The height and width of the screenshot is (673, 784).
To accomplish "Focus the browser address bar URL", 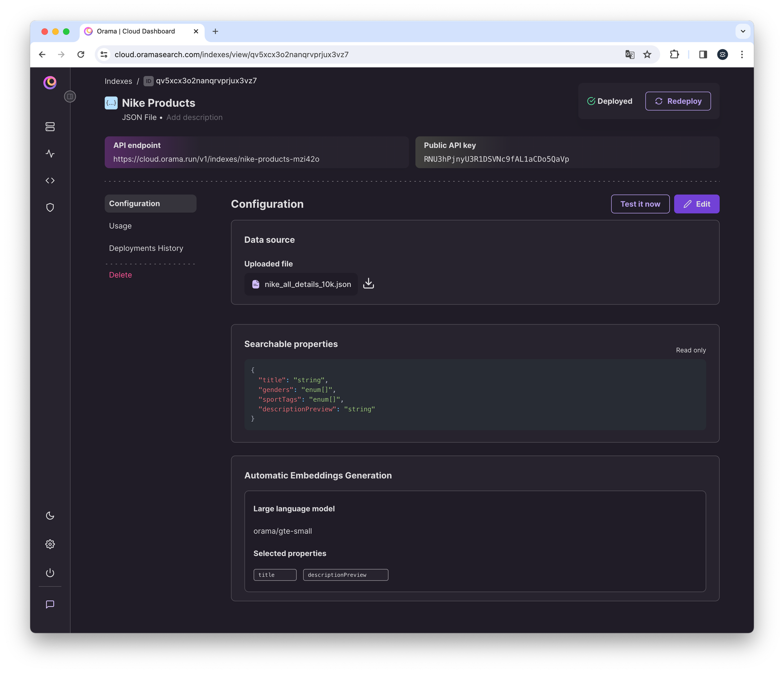I will tap(232, 55).
